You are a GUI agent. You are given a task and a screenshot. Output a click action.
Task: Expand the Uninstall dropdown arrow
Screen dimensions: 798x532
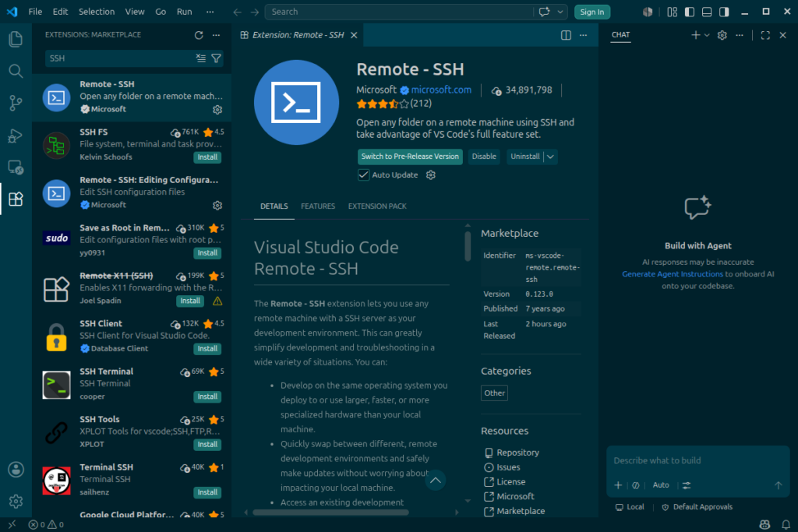[x=550, y=157]
